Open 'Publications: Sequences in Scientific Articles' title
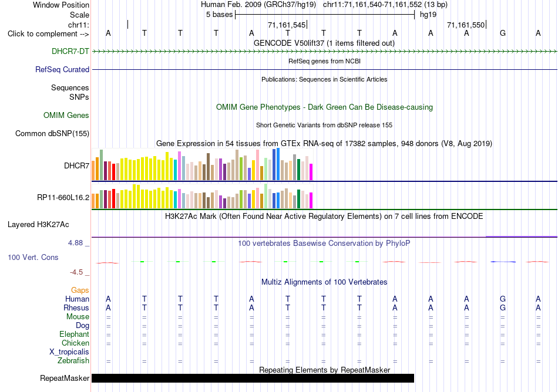558x392 pixels. 324,79
